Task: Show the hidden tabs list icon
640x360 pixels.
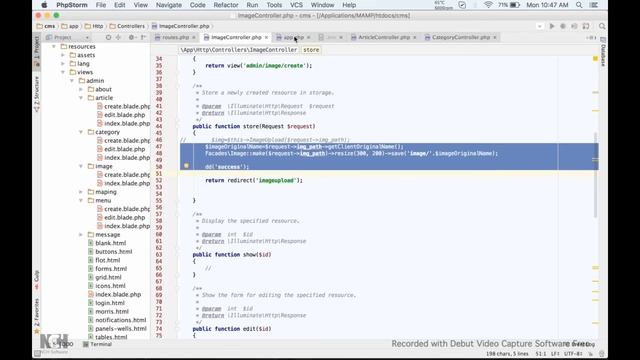Action: (x=591, y=37)
